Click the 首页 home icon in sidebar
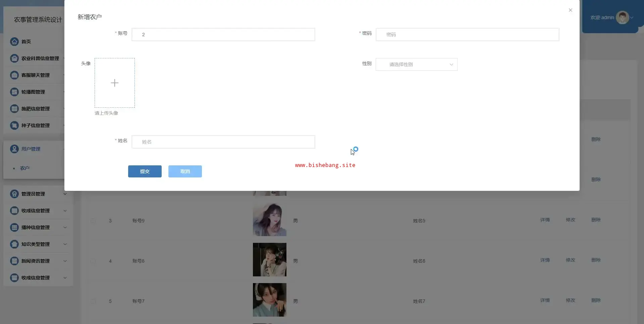The height and width of the screenshot is (324, 644). pos(14,42)
